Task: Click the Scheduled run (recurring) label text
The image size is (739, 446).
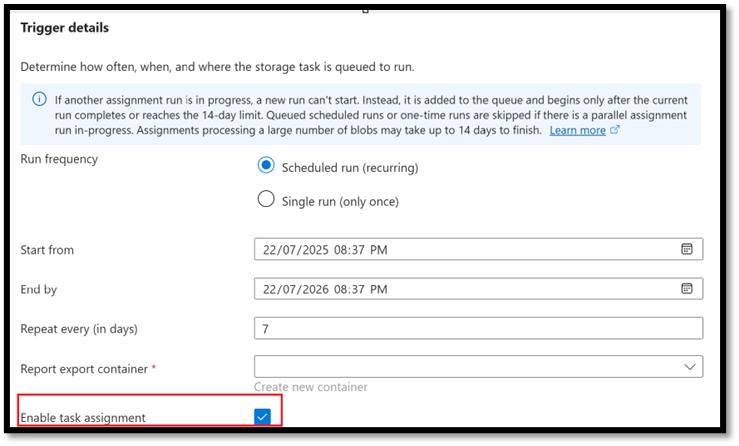Action: click(x=350, y=168)
